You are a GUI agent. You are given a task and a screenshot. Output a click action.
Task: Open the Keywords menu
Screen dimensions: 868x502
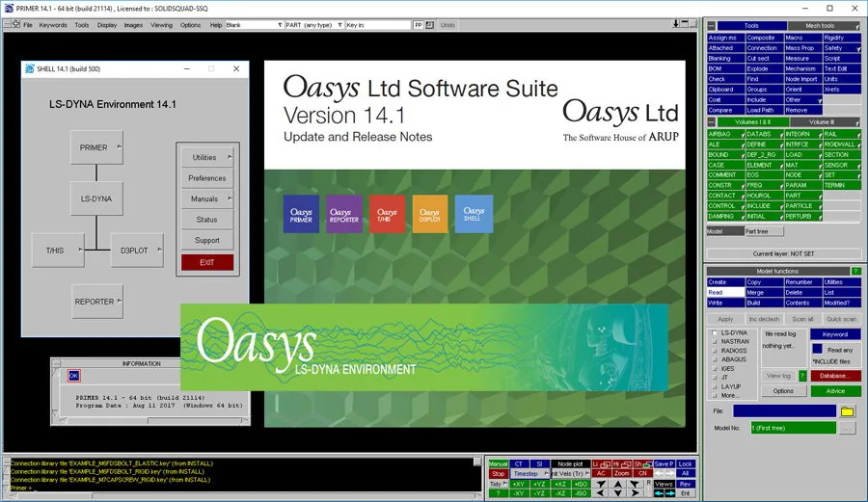point(53,25)
